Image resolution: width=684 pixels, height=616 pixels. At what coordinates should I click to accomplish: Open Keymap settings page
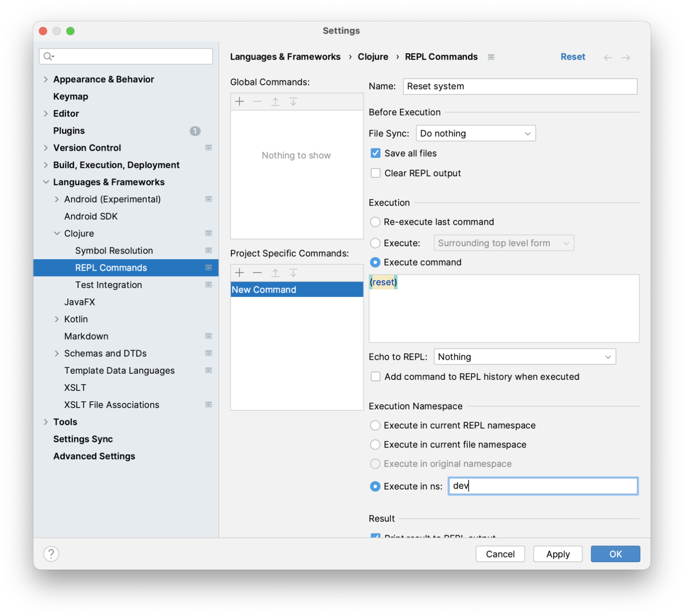[70, 96]
